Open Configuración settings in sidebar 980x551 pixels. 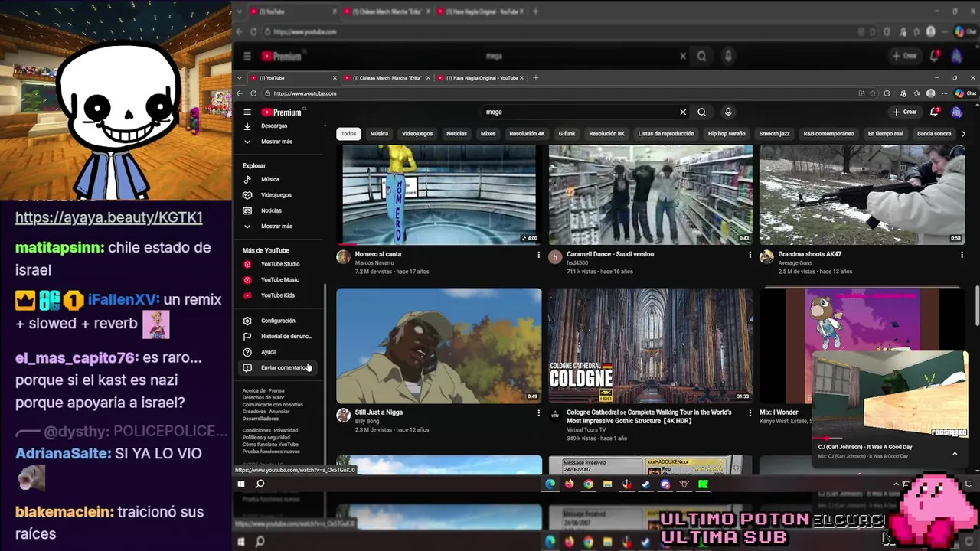[279, 321]
